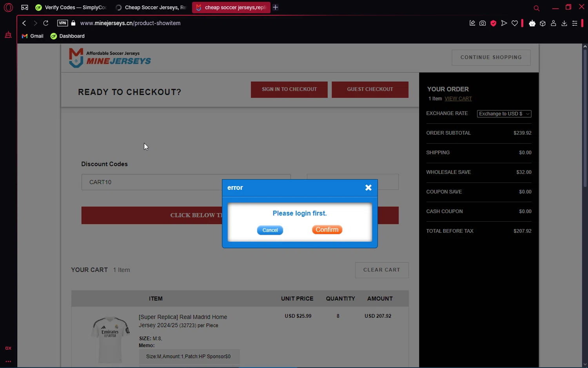Click the scrollbar down arrow

585,364
